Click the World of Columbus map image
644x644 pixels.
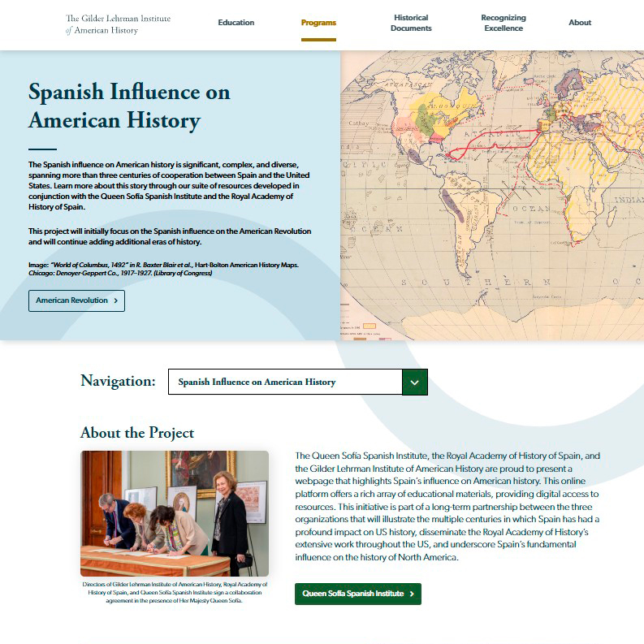[492, 195]
